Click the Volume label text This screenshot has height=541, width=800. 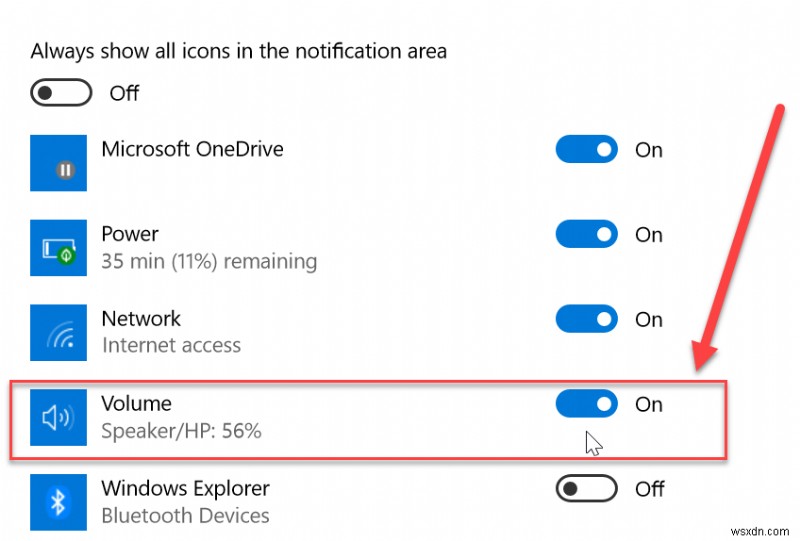point(137,404)
